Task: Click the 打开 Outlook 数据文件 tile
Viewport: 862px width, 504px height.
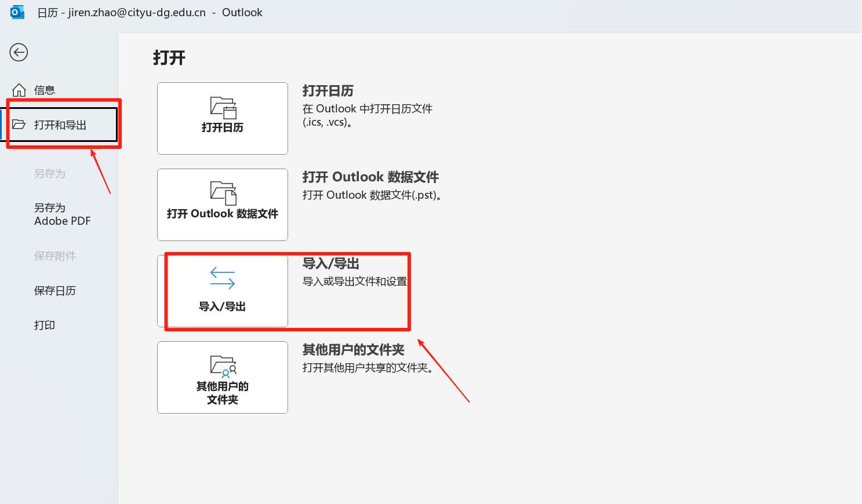Action: [223, 204]
